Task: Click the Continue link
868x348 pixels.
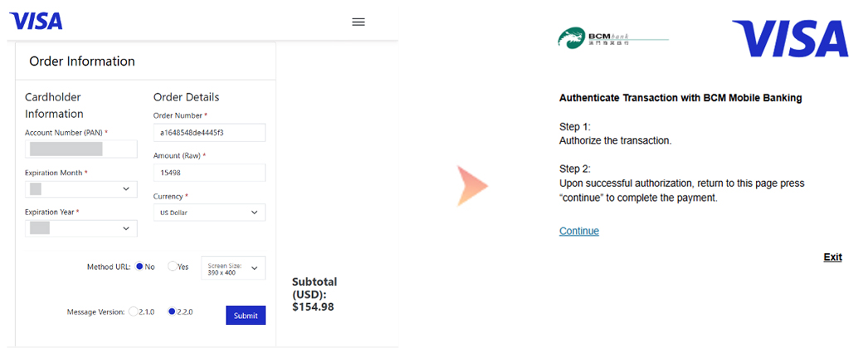Action: 579,231
